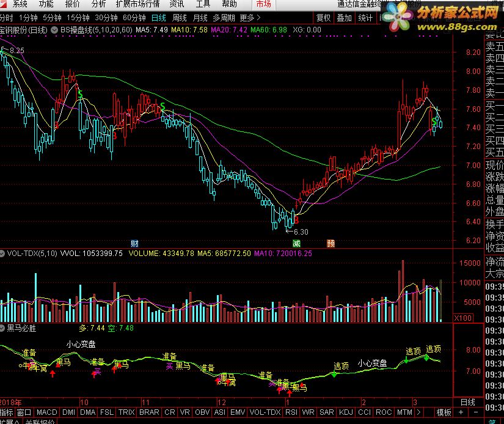Click the 日线 label in time axis
Viewport: 504px width, 424px height.
coord(468,402)
